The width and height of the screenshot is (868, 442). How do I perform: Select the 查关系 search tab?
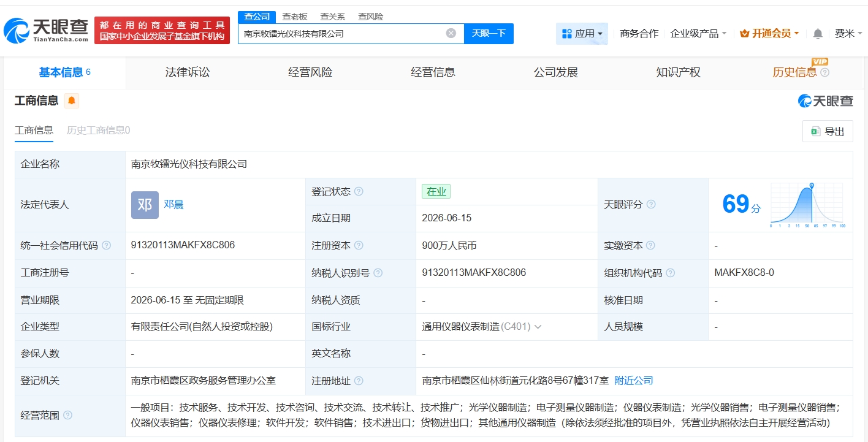333,17
